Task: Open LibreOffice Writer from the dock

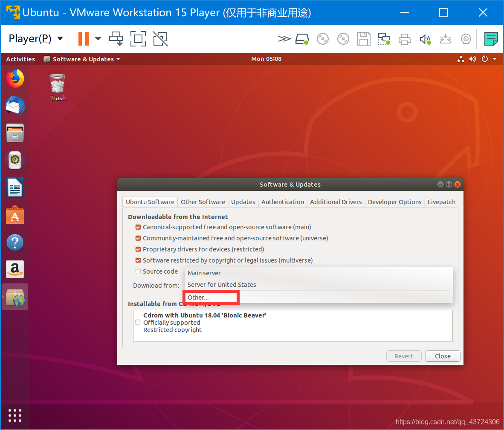Action: pos(15,187)
